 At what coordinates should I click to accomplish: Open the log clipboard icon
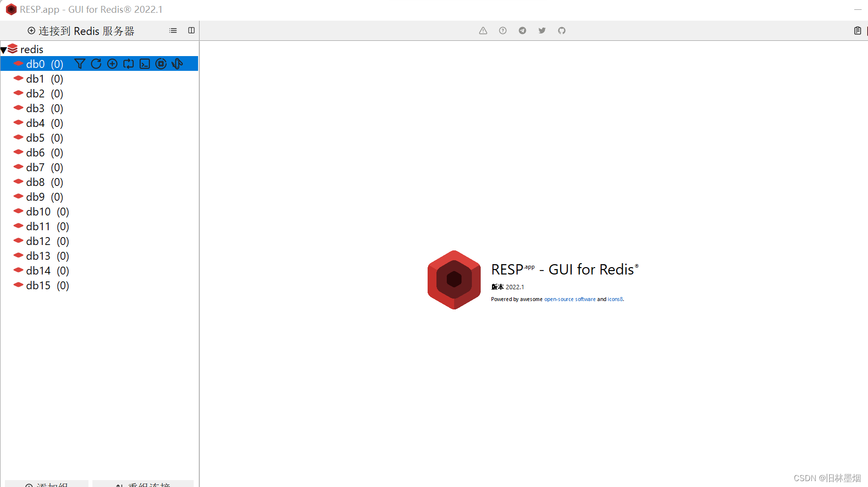[x=858, y=30]
